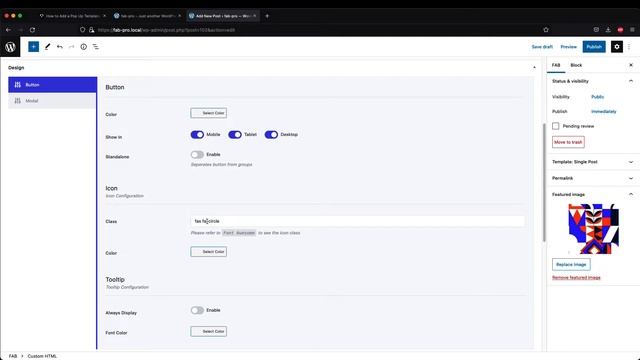640x360 pixels.
Task: Switch to the second fab-pro browser tab
Action: (x=147, y=16)
